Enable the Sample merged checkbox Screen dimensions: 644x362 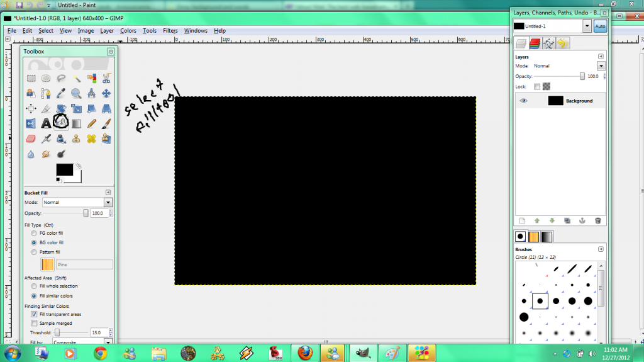point(34,324)
